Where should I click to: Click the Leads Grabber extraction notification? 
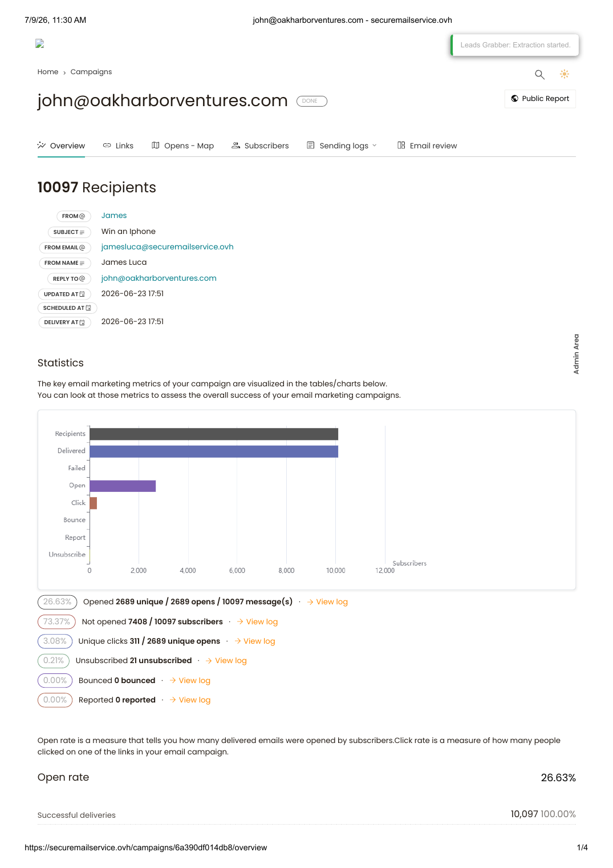[515, 45]
